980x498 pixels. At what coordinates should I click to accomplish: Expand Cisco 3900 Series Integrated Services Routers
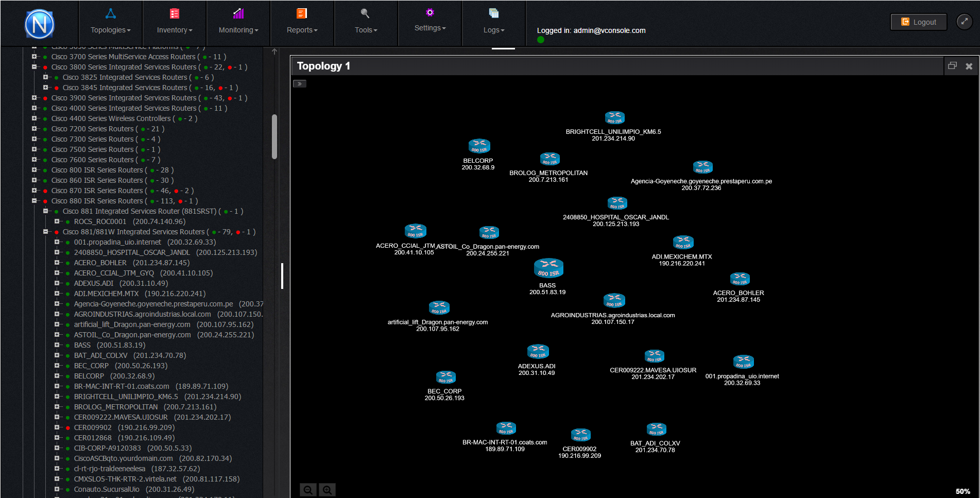tap(34, 98)
